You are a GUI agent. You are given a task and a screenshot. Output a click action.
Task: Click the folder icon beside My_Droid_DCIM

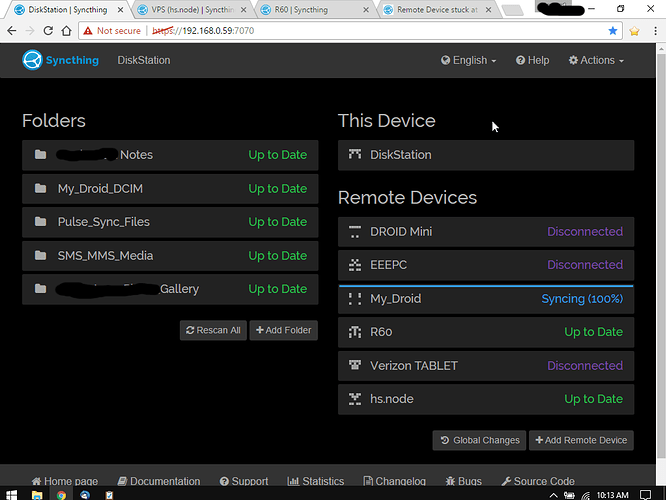pos(40,188)
